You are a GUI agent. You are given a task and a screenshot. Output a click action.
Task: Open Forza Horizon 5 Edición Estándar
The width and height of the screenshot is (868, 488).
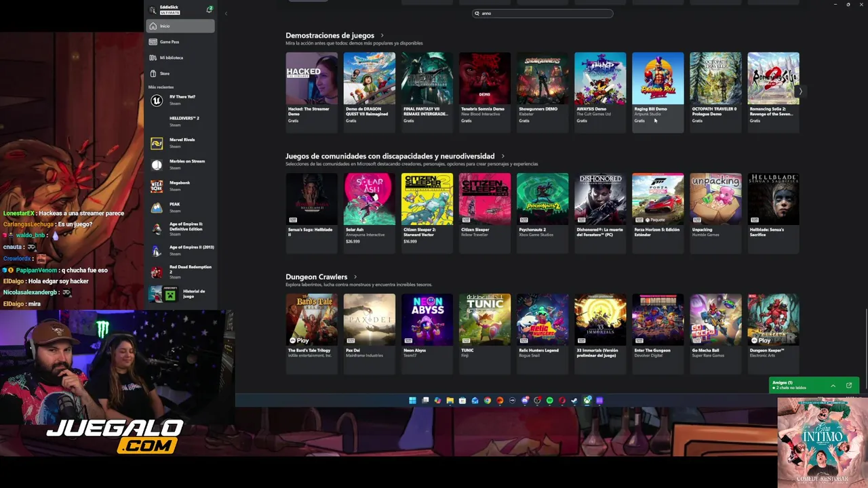pyautogui.click(x=658, y=212)
